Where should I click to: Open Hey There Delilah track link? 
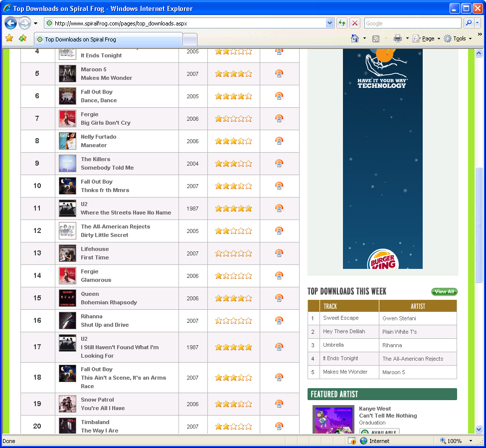pos(344,331)
